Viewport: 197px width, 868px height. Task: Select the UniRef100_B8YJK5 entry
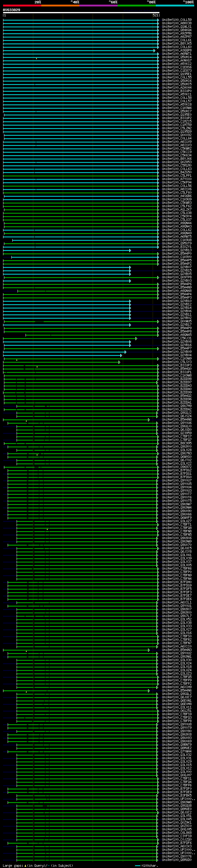pos(176,43)
